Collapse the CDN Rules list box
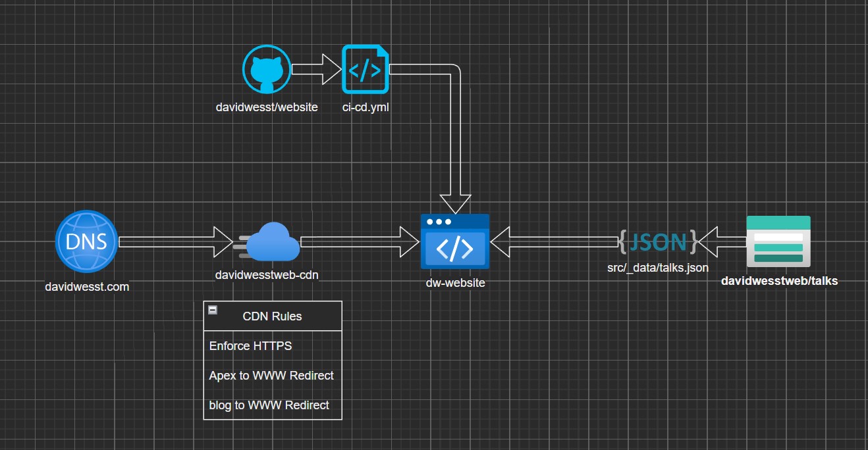This screenshot has height=450, width=868. point(213,310)
